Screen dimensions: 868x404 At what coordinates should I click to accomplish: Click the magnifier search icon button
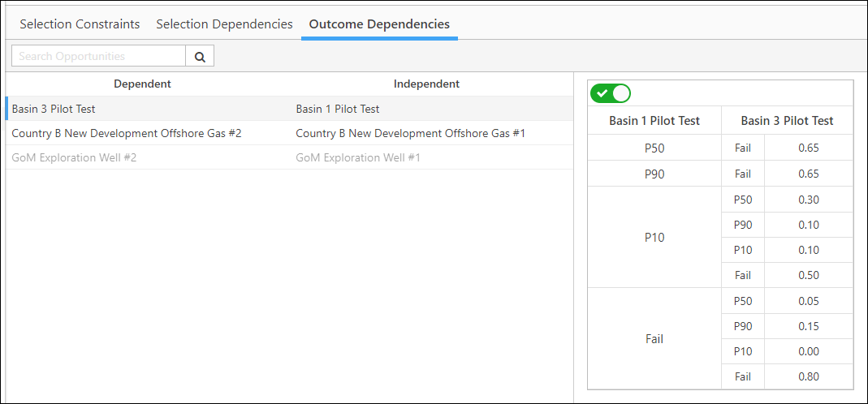(200, 57)
